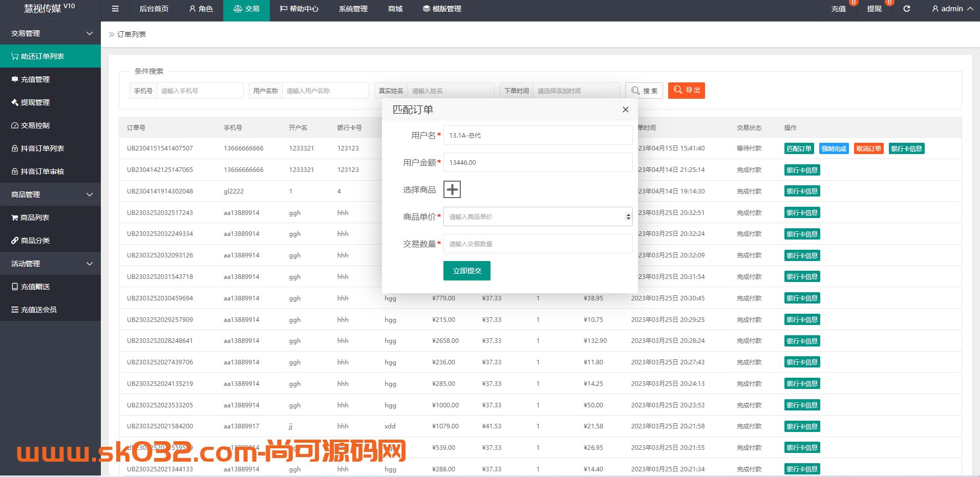Click the 交易数量 input field
This screenshot has height=477, width=980.
tap(538, 244)
